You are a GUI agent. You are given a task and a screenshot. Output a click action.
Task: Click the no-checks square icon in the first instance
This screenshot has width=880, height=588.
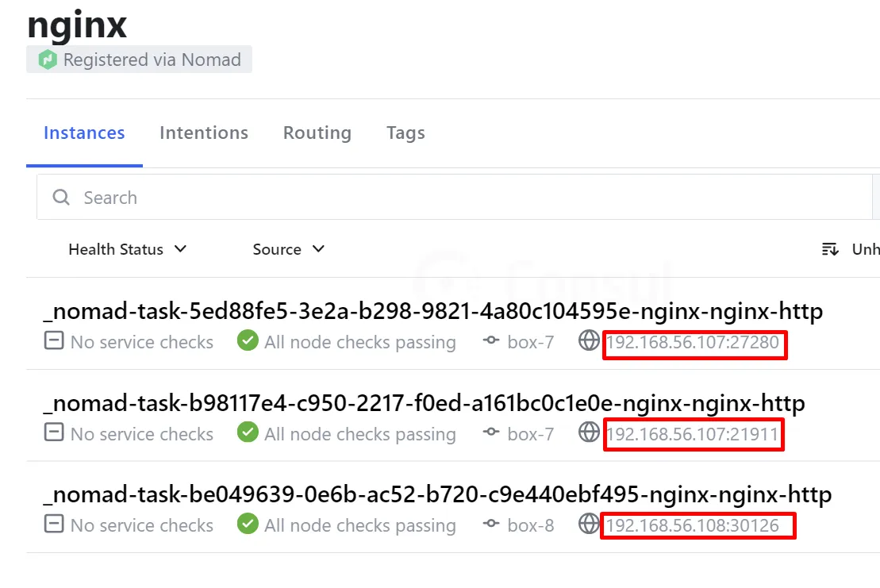click(x=53, y=342)
